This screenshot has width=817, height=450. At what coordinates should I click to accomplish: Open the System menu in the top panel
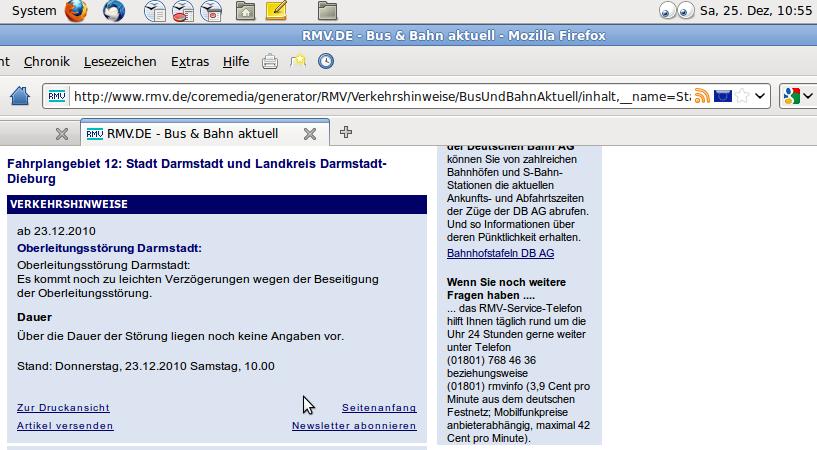(x=33, y=12)
